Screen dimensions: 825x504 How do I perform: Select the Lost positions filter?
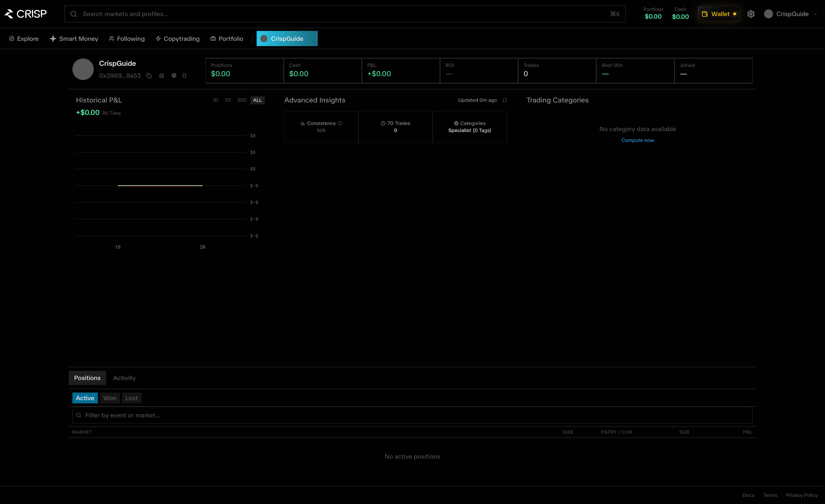pos(132,398)
